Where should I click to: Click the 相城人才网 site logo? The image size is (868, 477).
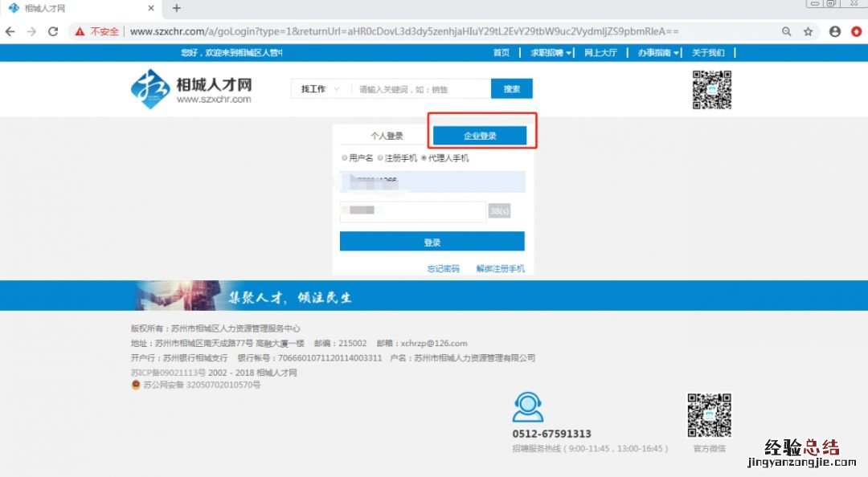point(191,89)
